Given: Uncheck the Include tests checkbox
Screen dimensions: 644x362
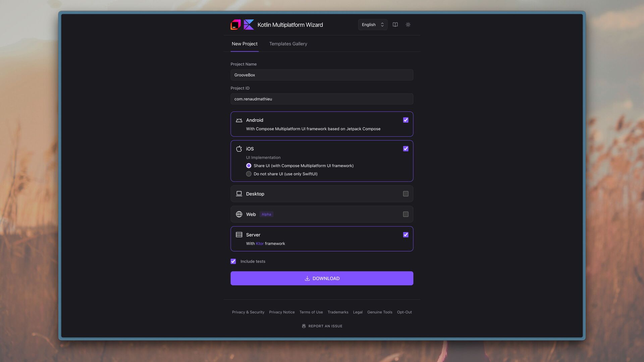Looking at the screenshot, I should pos(233,261).
